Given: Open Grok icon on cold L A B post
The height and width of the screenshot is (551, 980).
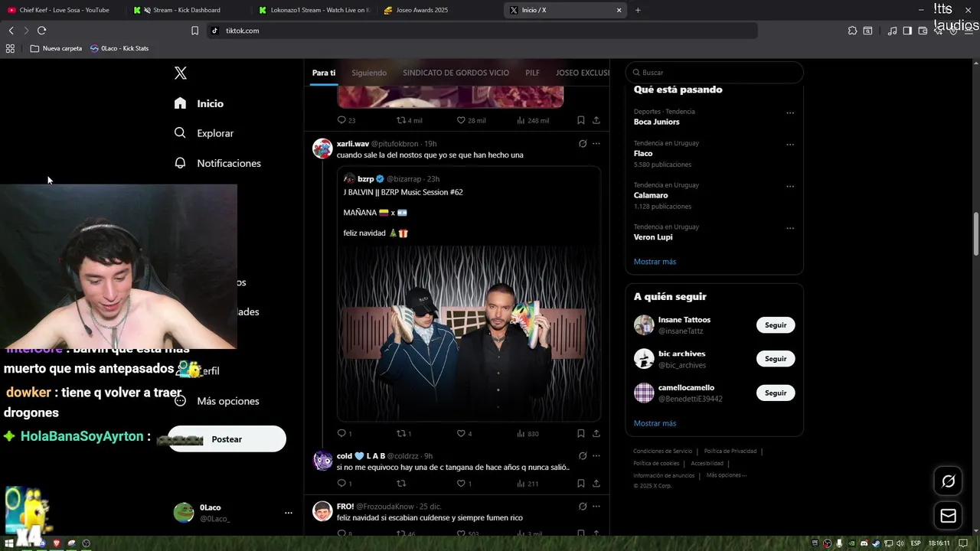Looking at the screenshot, I should 583,456.
